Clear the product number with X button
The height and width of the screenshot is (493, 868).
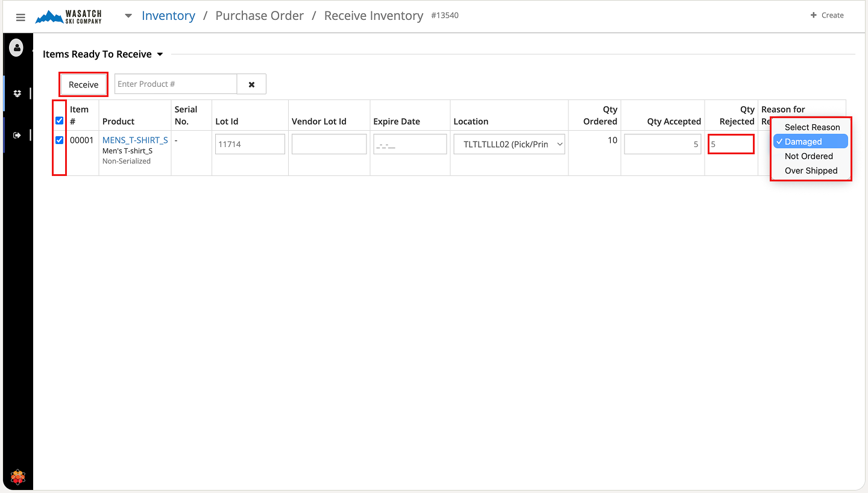pos(251,84)
